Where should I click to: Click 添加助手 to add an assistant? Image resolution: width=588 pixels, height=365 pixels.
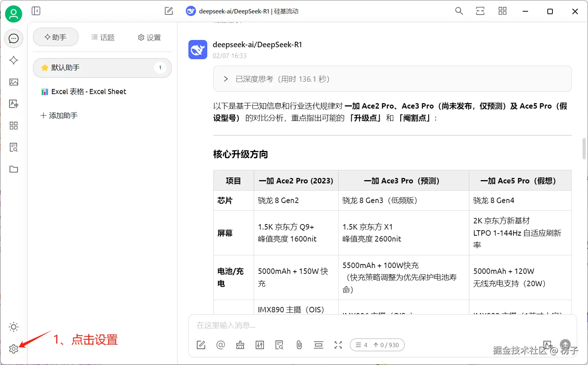pyautogui.click(x=59, y=115)
